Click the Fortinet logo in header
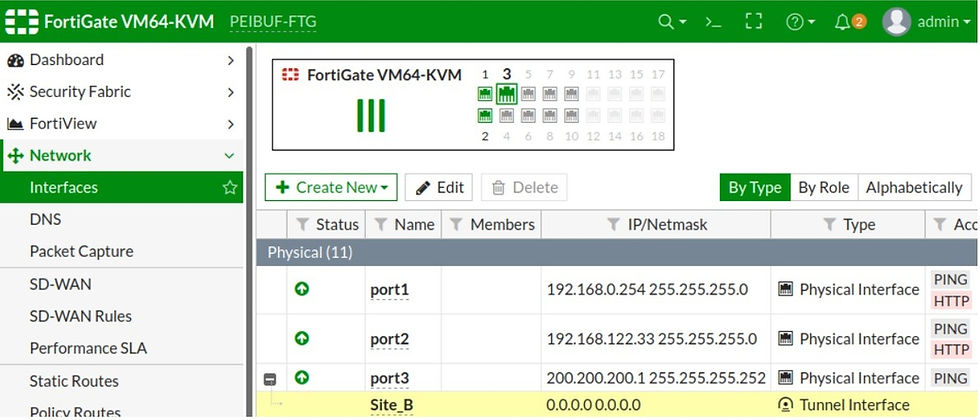The image size is (980, 420). (x=22, y=22)
